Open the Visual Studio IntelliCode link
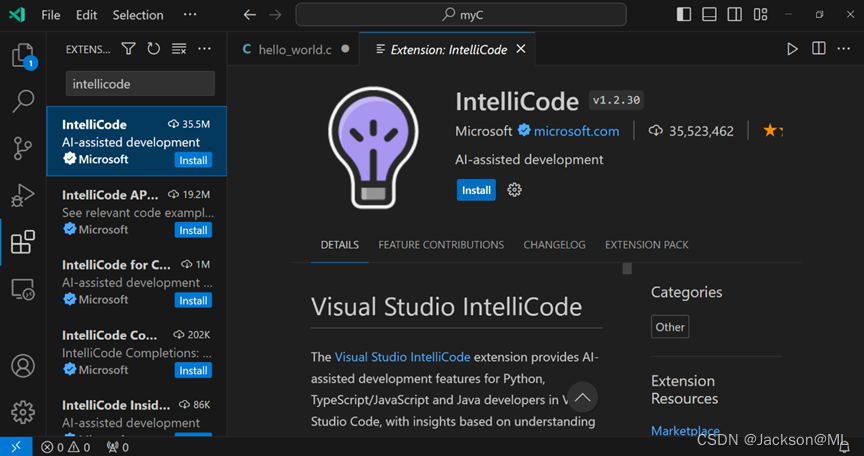 tap(402, 357)
